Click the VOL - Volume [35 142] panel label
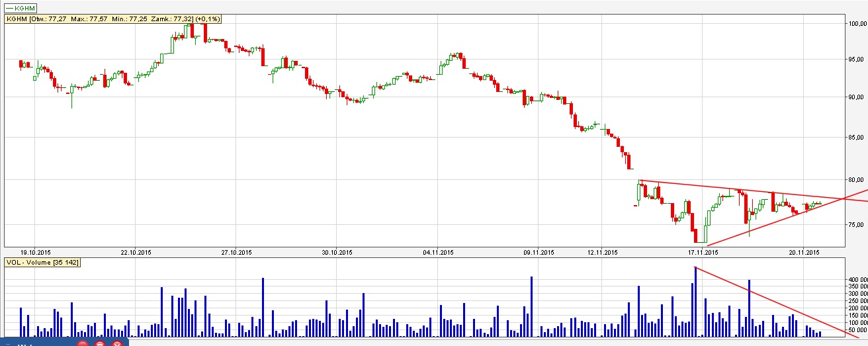 coord(43,261)
